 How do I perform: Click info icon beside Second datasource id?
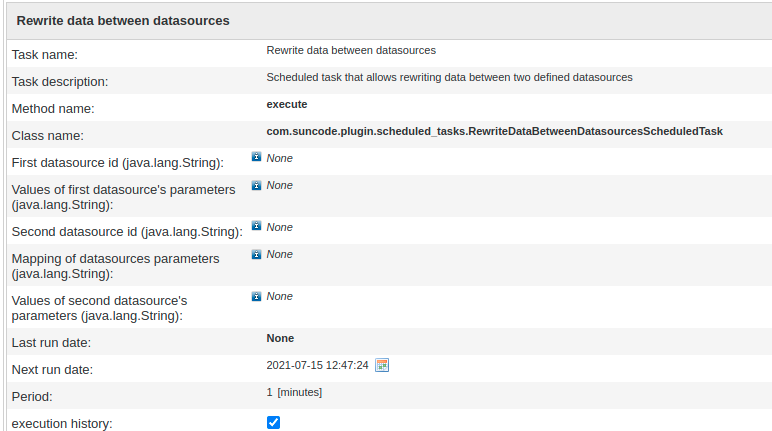(x=256, y=227)
